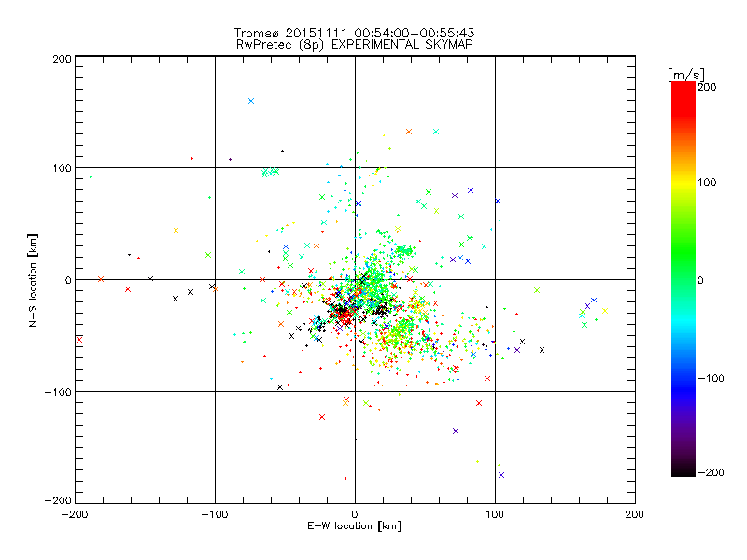Screen dimensions: 747x560
Task: Click the '-200' tick label on the E-W axis
Action: (x=75, y=514)
